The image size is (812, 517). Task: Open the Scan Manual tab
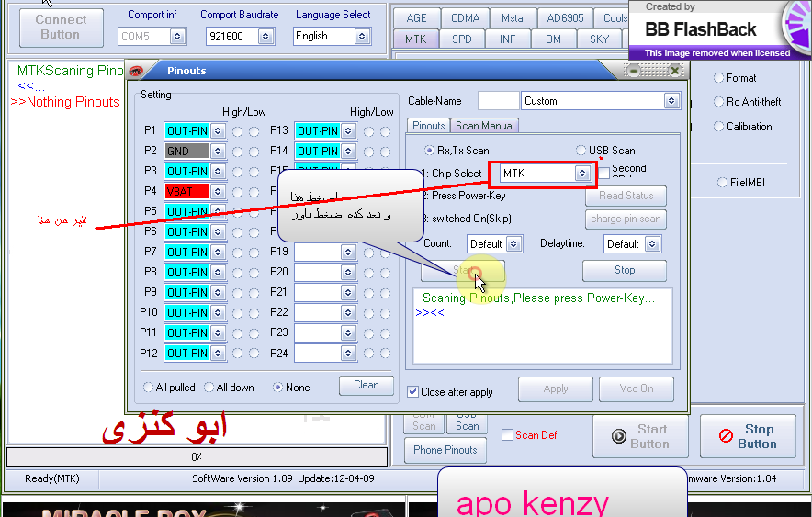pyautogui.click(x=484, y=126)
